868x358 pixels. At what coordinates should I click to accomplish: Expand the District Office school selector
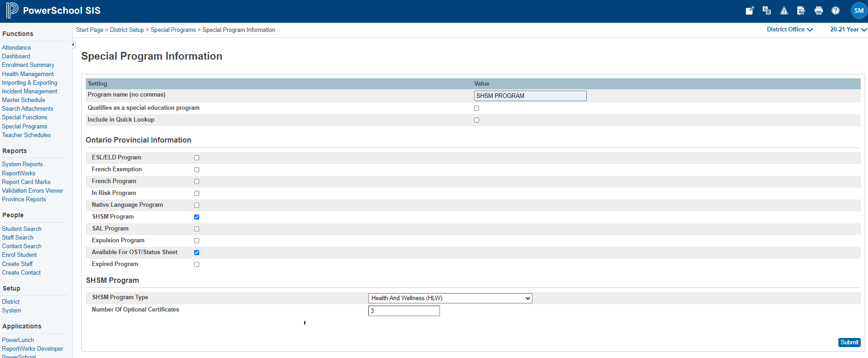(790, 30)
